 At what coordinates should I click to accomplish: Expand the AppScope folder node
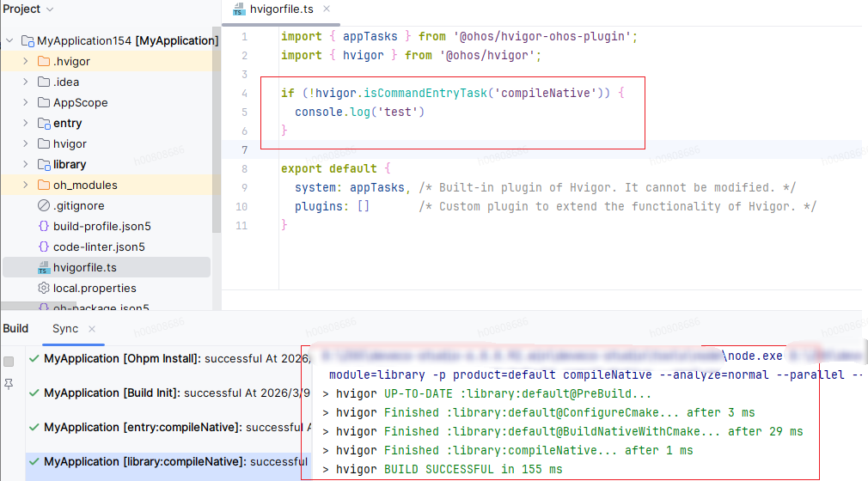point(26,102)
